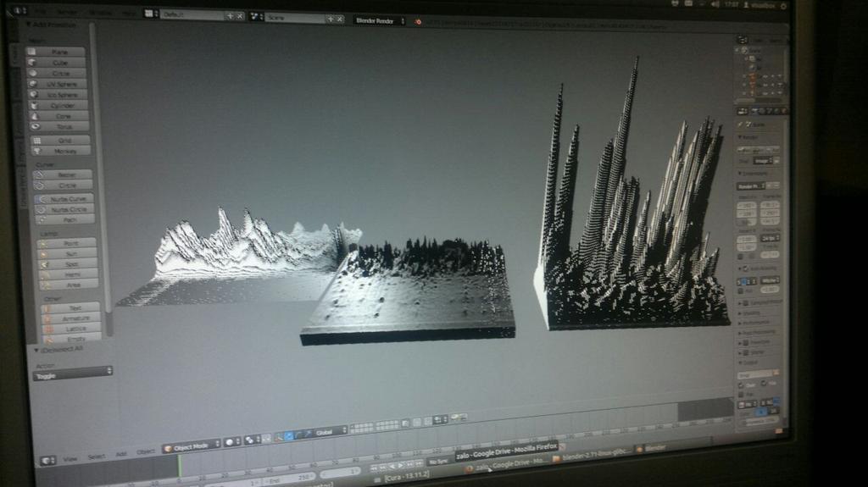
Task: Click the green current frame marker
Action: [x=180, y=465]
